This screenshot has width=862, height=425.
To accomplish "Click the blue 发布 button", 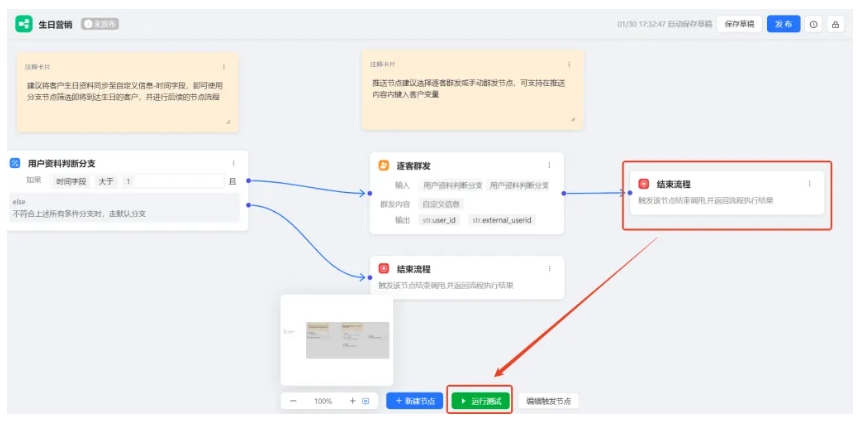I will pyautogui.click(x=783, y=24).
